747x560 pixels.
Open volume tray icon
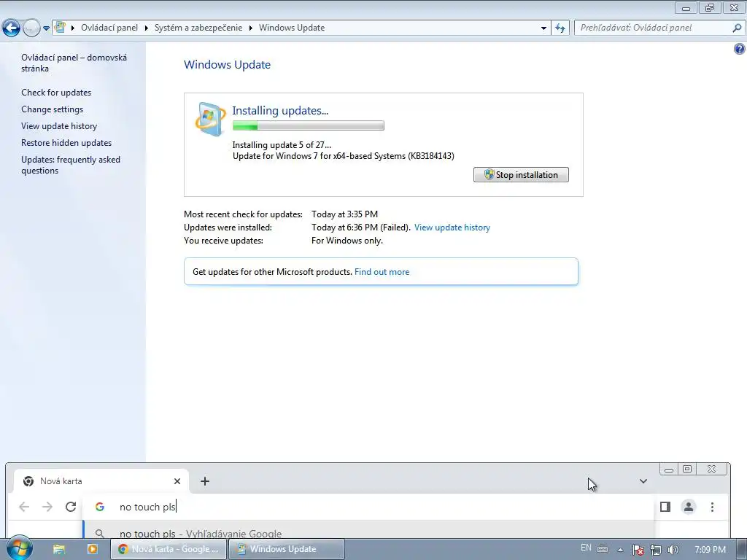click(x=673, y=550)
